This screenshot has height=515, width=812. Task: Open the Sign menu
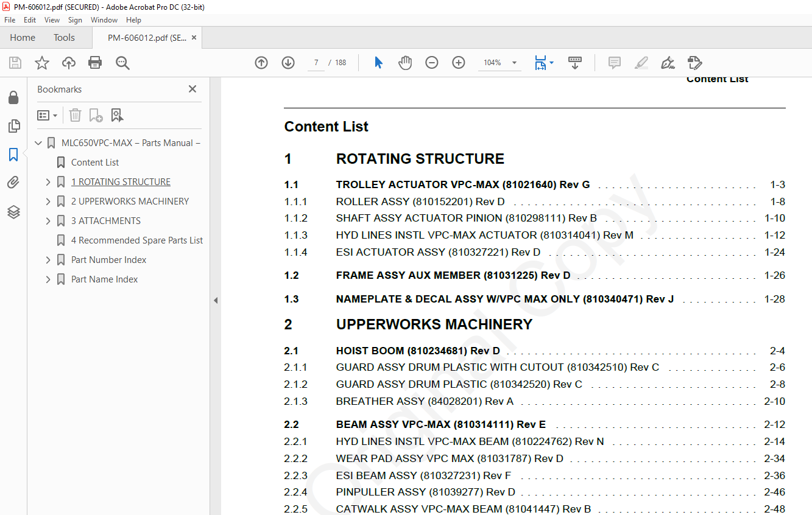75,20
